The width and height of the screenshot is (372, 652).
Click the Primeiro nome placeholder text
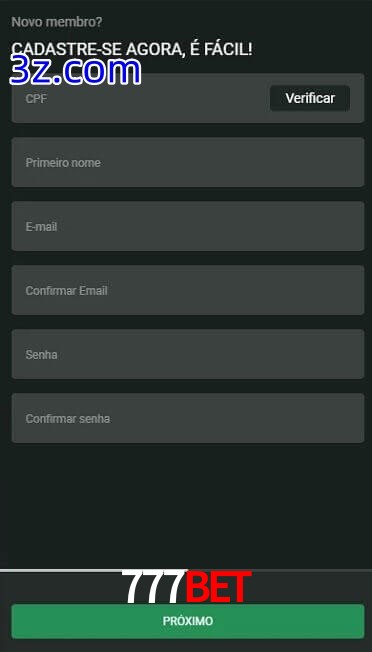(63, 163)
